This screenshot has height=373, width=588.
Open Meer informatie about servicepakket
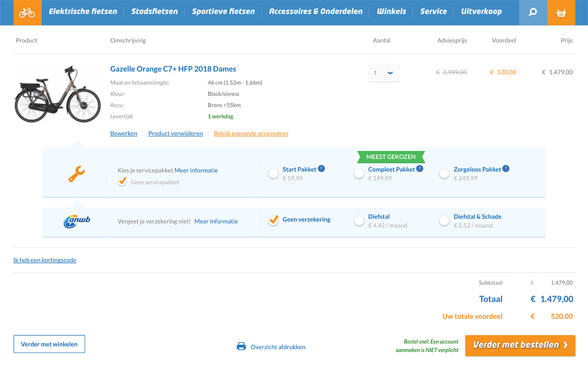(x=196, y=170)
